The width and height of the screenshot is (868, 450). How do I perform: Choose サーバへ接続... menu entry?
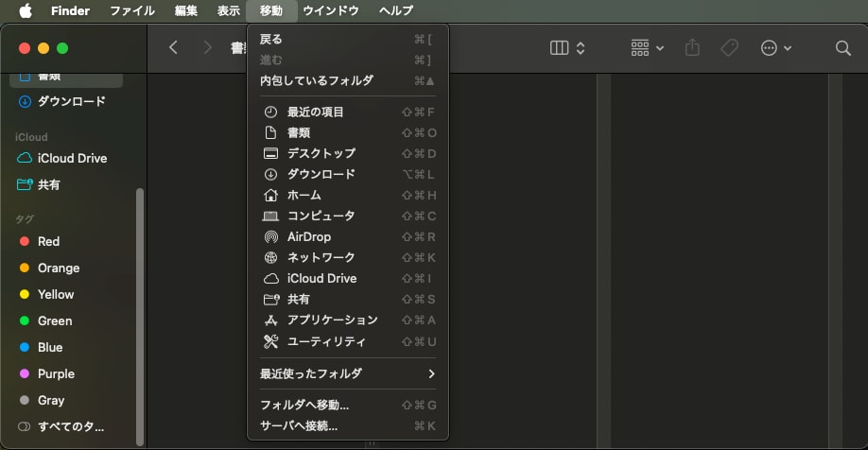348,426
